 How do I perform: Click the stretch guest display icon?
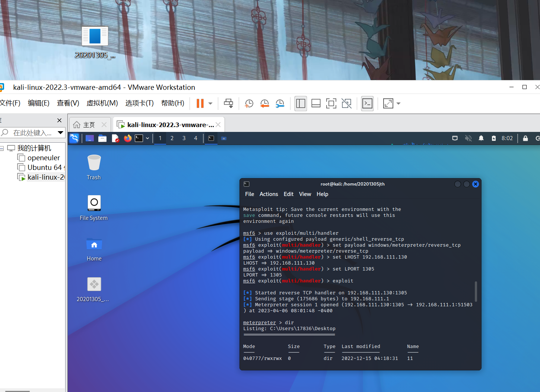click(x=388, y=103)
